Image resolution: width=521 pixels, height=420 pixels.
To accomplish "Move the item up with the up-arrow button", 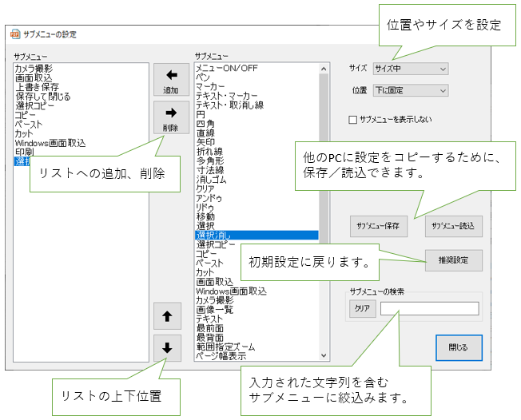I will point(167,317).
